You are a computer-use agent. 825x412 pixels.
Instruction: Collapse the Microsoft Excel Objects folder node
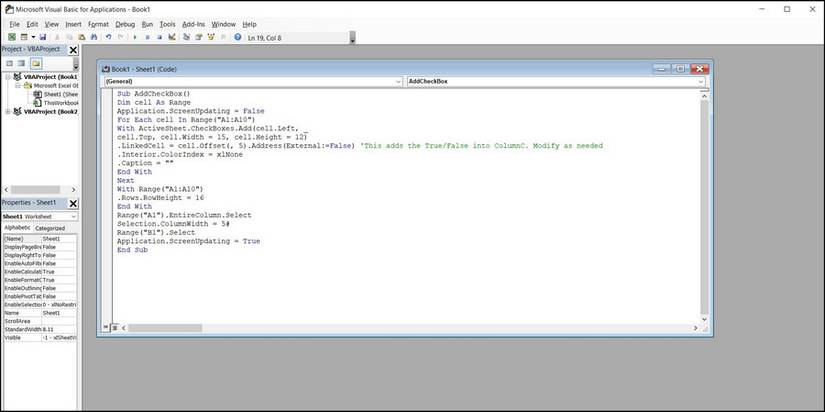[x=17, y=85]
